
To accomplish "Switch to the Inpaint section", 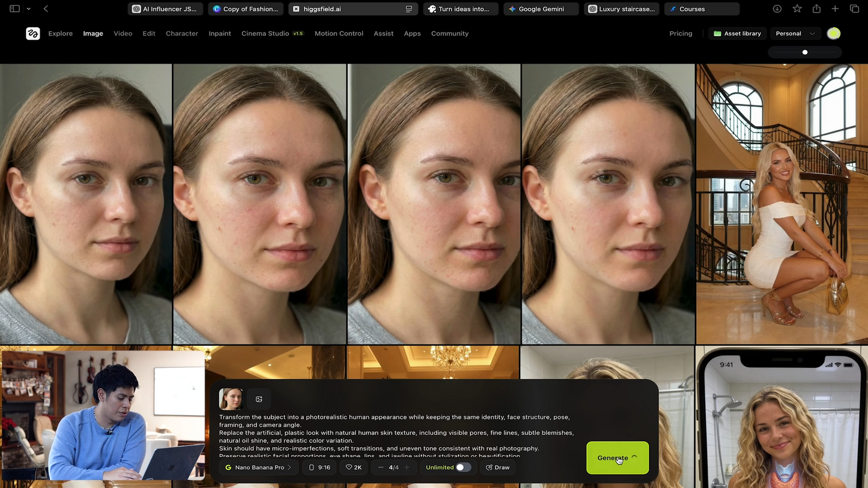I will coord(220,34).
